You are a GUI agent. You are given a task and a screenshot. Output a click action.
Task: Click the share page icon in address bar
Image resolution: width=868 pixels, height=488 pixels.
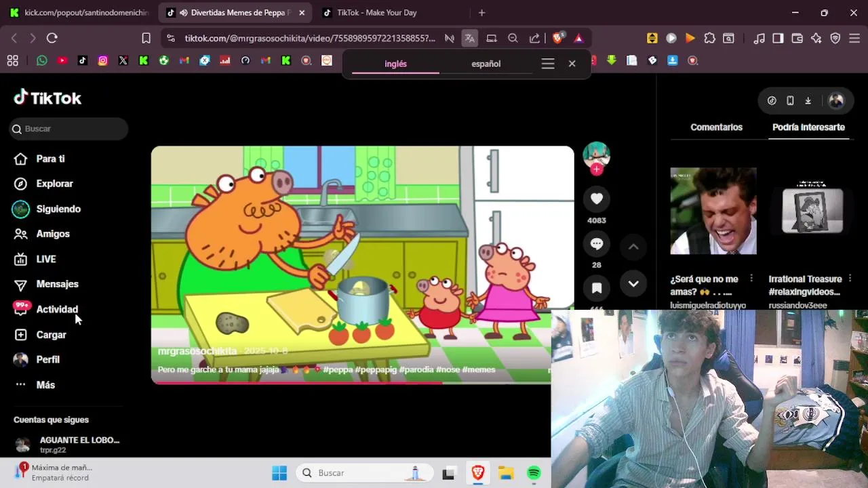pos(534,39)
